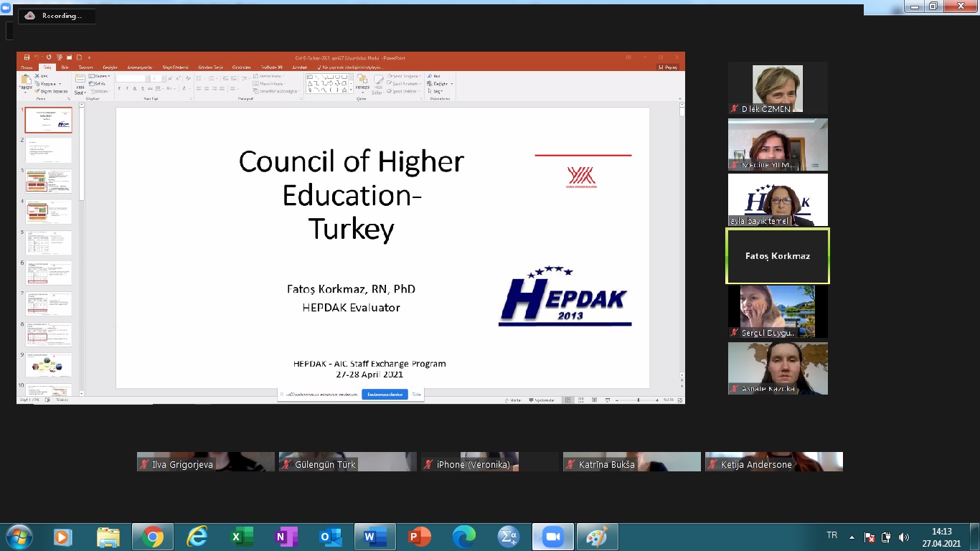Show hidden system tray icons arrow

852,537
